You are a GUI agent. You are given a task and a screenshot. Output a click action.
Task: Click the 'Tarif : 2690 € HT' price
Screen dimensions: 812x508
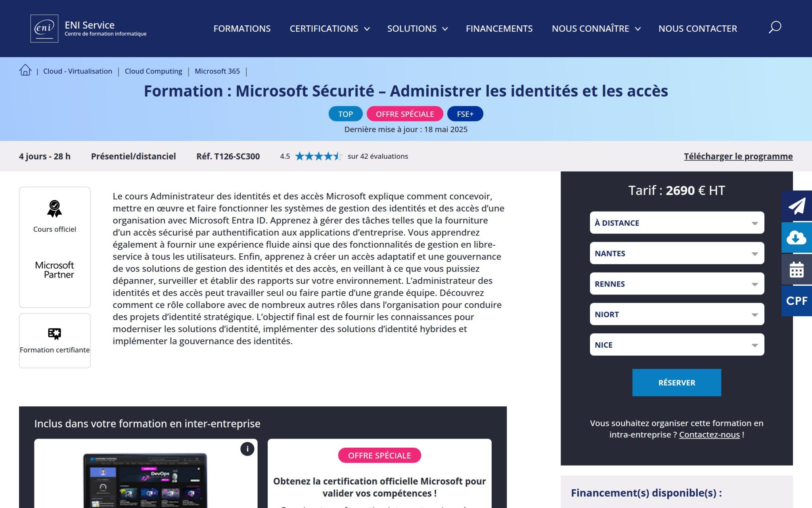(x=677, y=190)
